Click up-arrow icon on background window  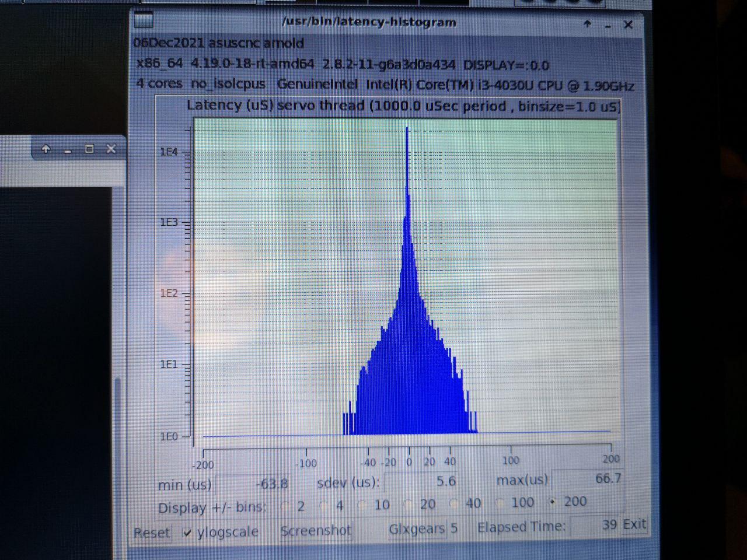46,149
